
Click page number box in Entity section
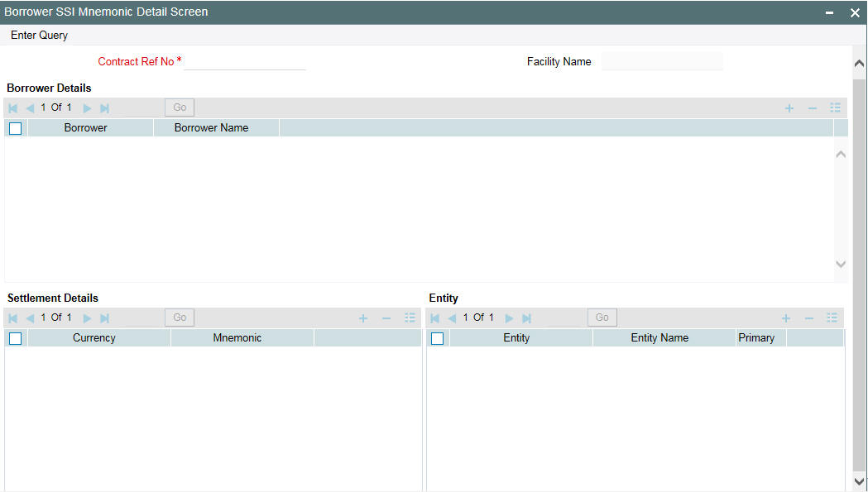(x=564, y=318)
